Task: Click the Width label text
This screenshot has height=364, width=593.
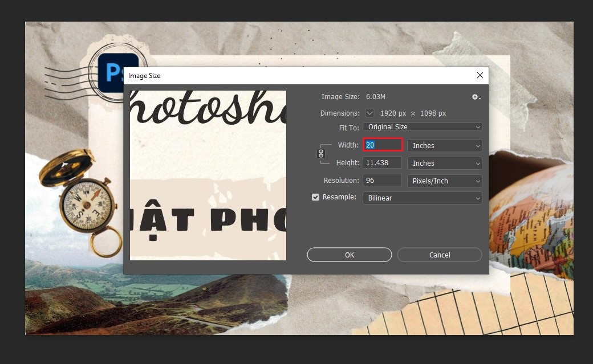Action: pos(348,145)
